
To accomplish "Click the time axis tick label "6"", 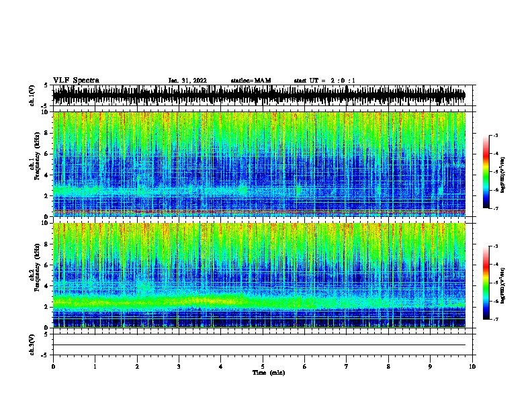I will coord(305,366).
